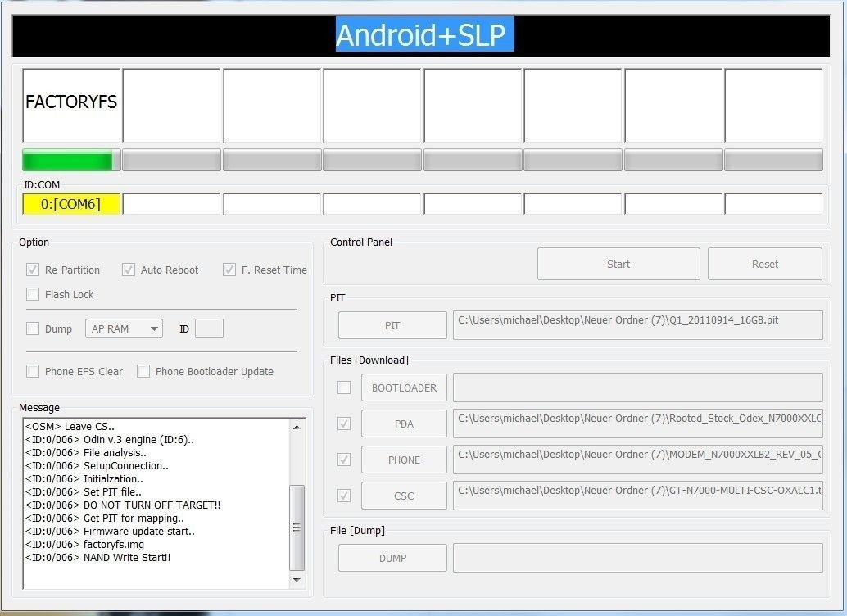Click the Start button in Control Panel
Screen dimensions: 847x616
[x=618, y=265]
